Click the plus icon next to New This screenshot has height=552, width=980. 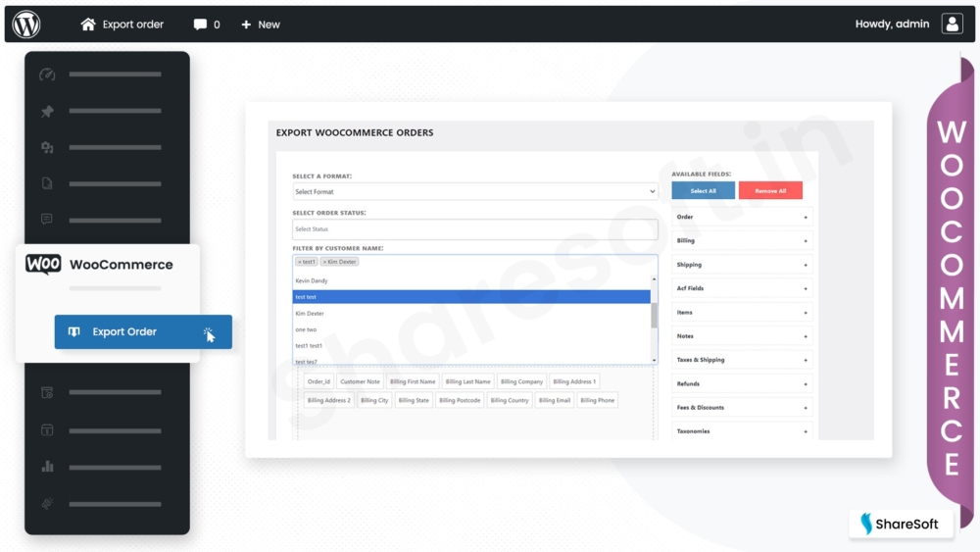pos(246,25)
